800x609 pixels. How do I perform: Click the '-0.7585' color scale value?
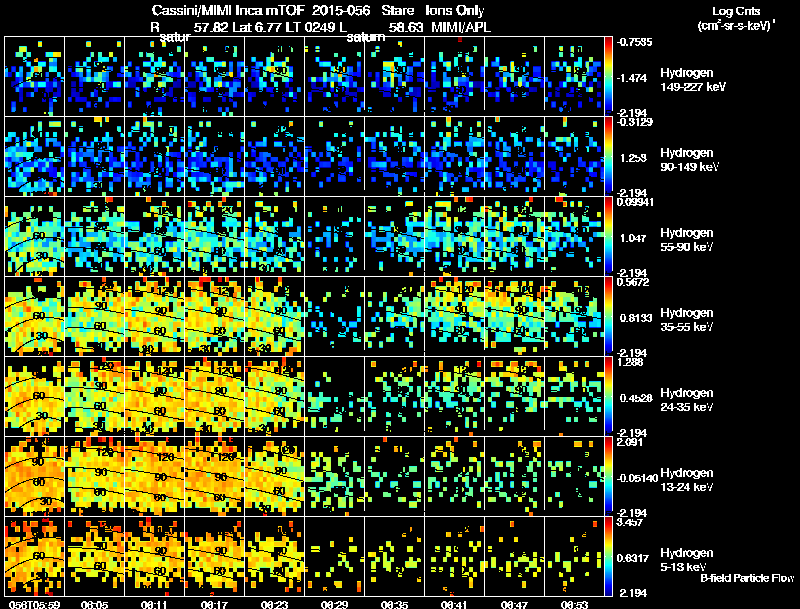[x=635, y=42]
